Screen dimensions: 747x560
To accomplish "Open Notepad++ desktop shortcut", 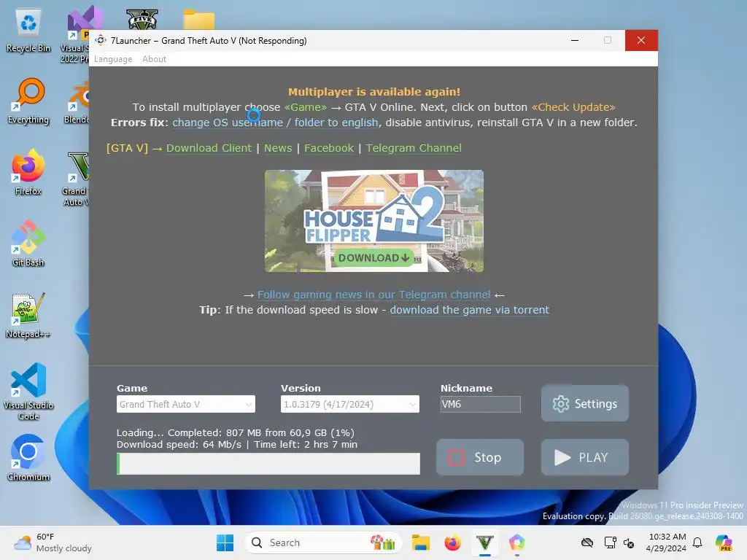I will (x=28, y=316).
